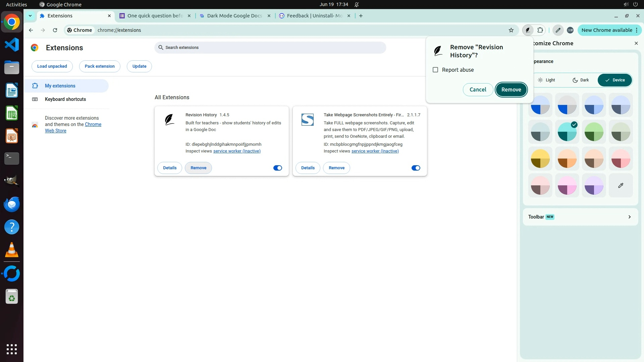Viewport: 644px width, 362px height.
Task: Open the Chrome Web Store link
Action: 93,124
